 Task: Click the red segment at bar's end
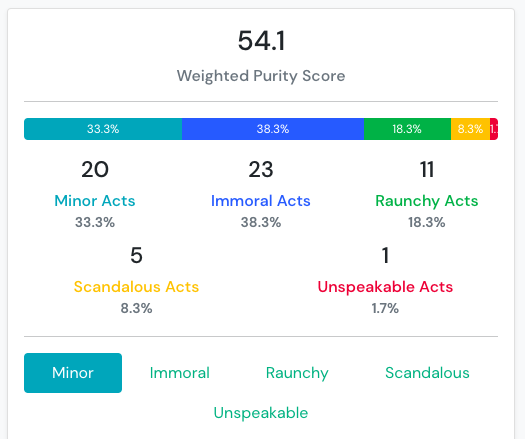(494, 129)
